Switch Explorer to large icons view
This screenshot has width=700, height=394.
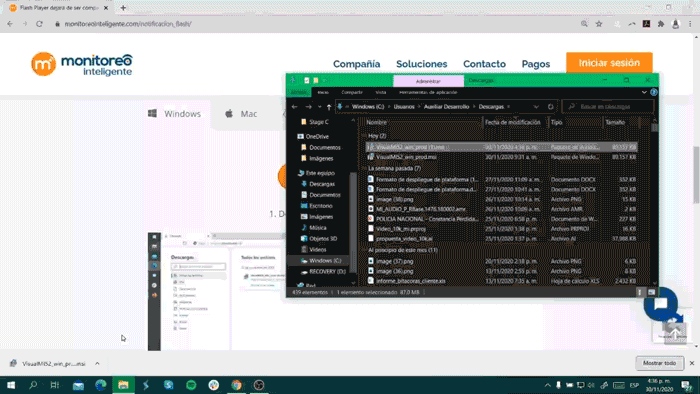(x=651, y=292)
